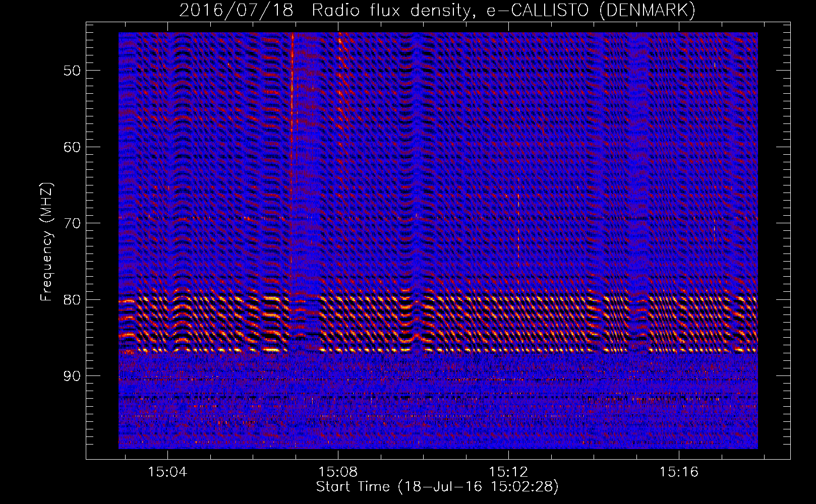
Task: Click the 80 frequency tick label
Action: pyautogui.click(x=72, y=300)
